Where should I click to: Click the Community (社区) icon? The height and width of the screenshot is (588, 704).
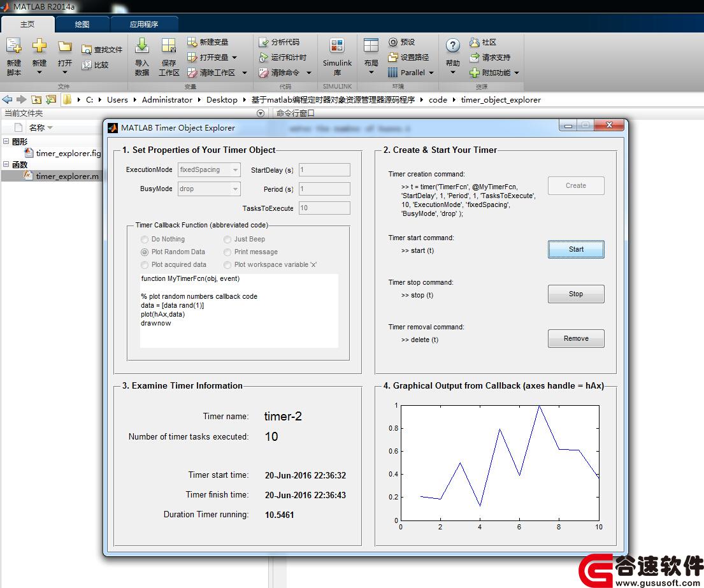click(x=475, y=42)
